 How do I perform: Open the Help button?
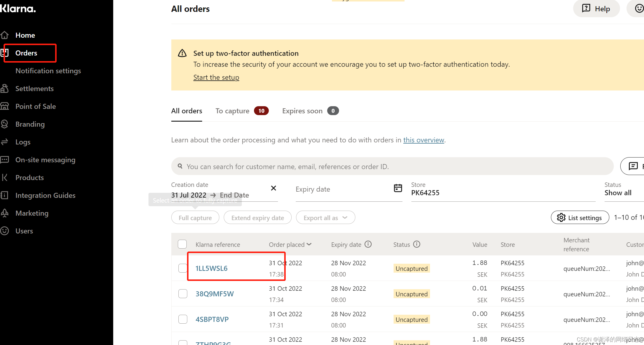[596, 9]
